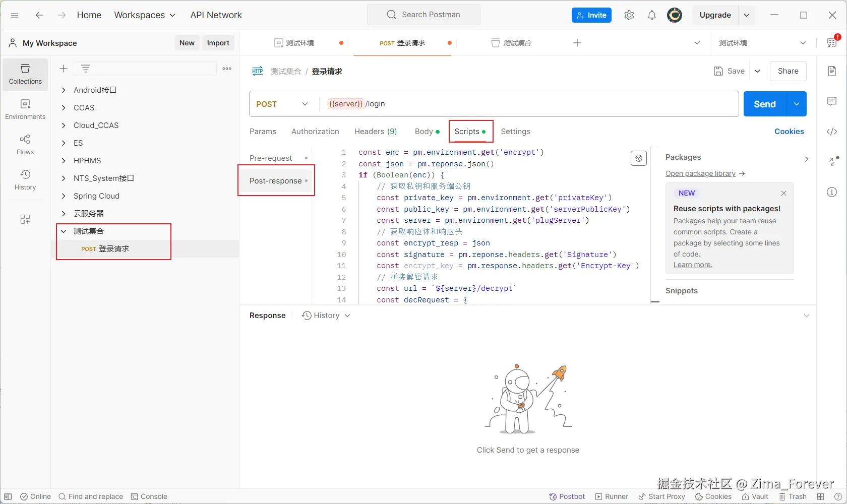This screenshot has height=504, width=847.
Task: Open the settings gear icon
Action: pyautogui.click(x=629, y=15)
